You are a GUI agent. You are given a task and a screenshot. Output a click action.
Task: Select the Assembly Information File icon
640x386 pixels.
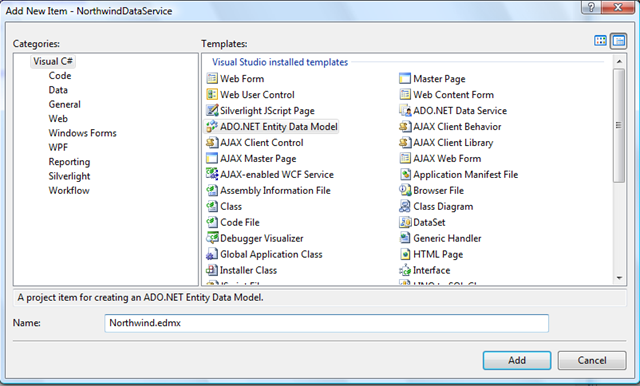212,190
